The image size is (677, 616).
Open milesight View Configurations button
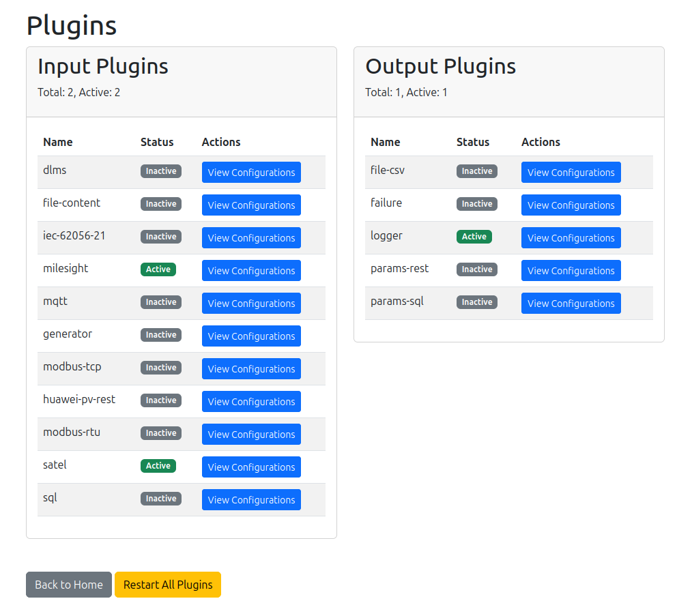[251, 271]
